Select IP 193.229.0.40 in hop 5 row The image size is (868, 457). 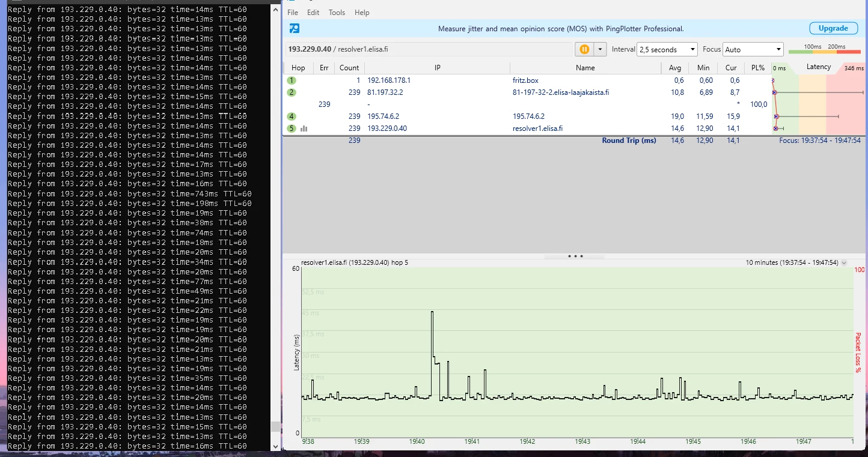[387, 129]
